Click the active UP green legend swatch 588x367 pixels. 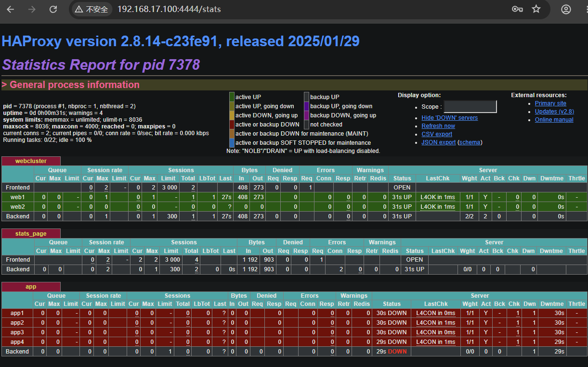point(232,97)
